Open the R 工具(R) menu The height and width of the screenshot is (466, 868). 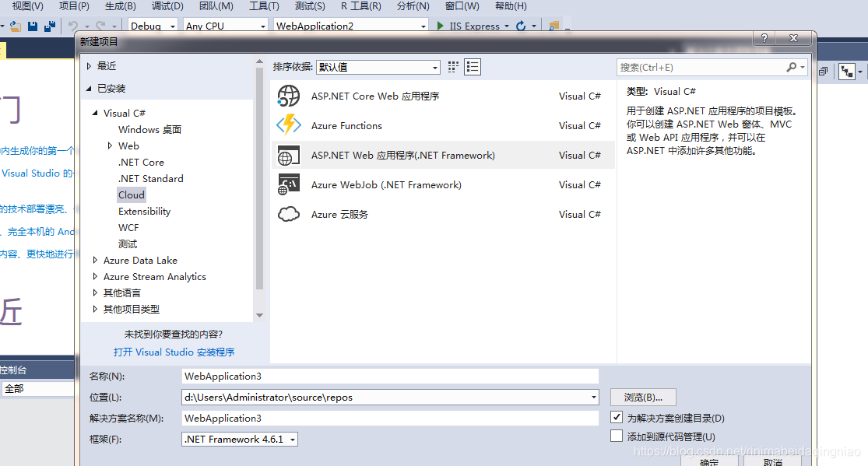[x=361, y=6]
